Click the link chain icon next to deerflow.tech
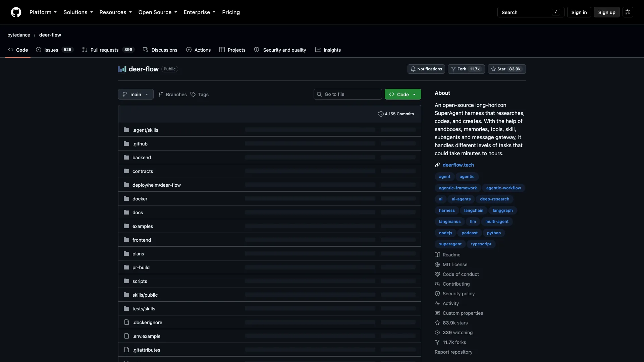Image resolution: width=644 pixels, height=362 pixels. (437, 165)
